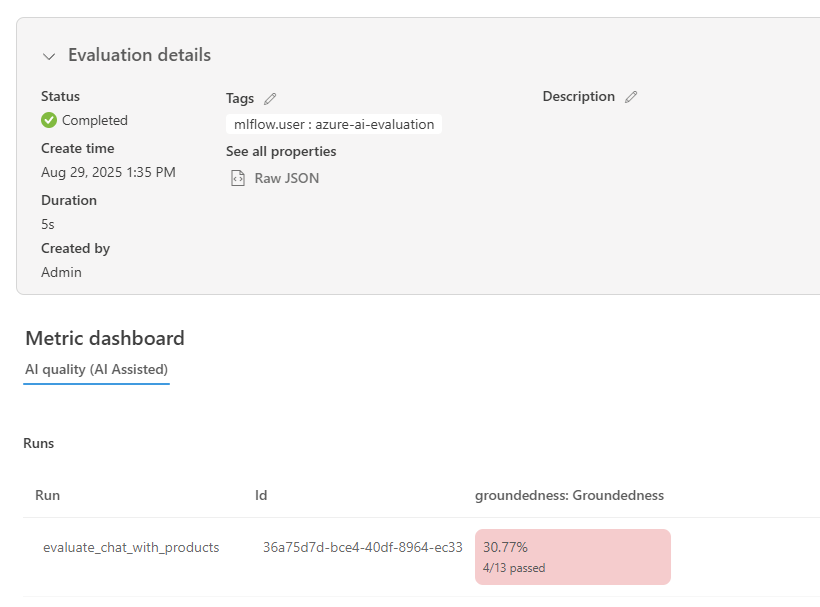Select the mlflow.user azure-ai-evaluation tag chip
The height and width of the screenshot is (607, 820).
point(334,124)
